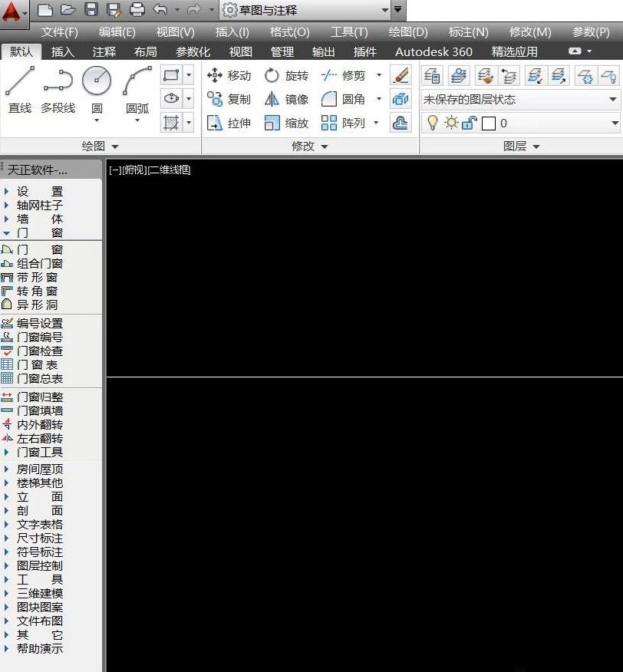Screen dimensions: 623x672
Task: Toggle the layer lock icon
Action: [468, 124]
